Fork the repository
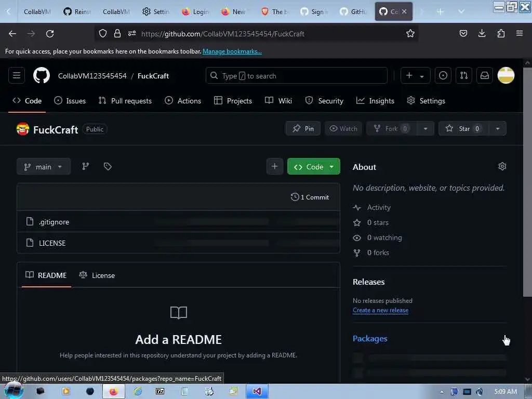 click(x=391, y=129)
